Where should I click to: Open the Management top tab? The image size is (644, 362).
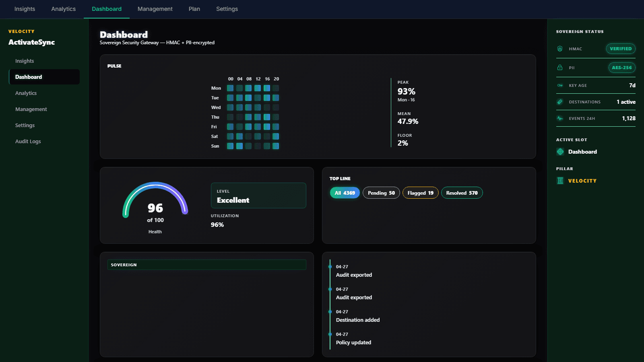tap(155, 9)
